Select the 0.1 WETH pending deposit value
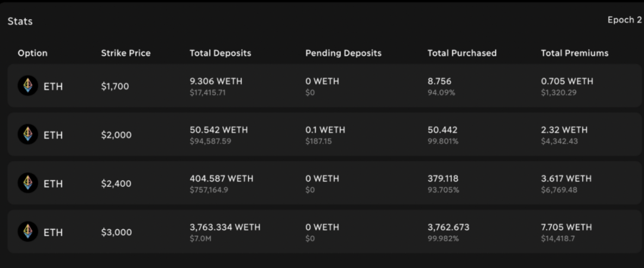This screenshot has height=268, width=644. [x=325, y=130]
